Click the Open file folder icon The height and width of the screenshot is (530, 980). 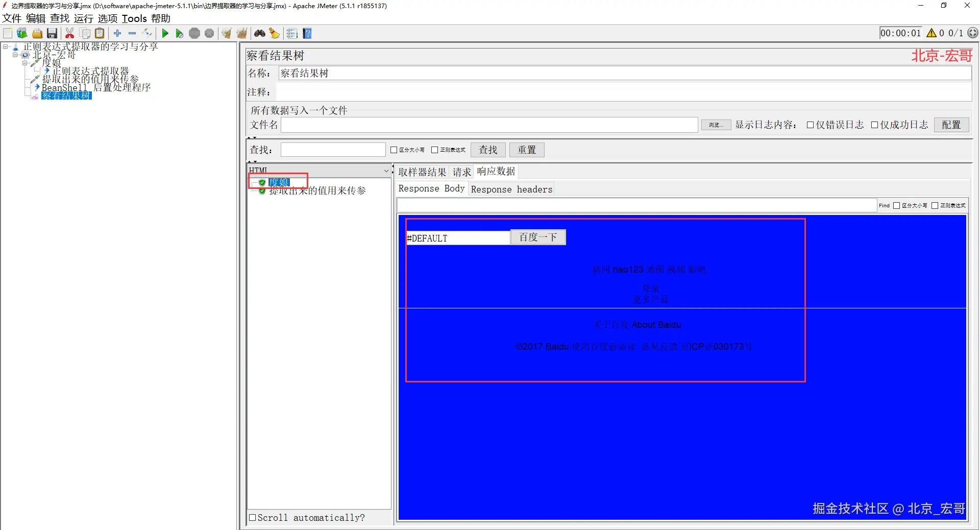pyautogui.click(x=37, y=34)
